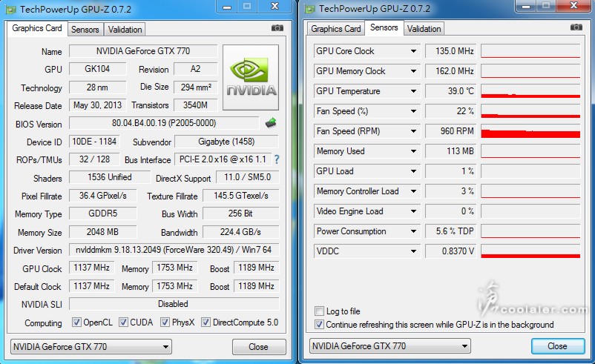The height and width of the screenshot is (364, 595).
Task: Open GPU Temperature sensor dropdown
Action: (x=414, y=91)
